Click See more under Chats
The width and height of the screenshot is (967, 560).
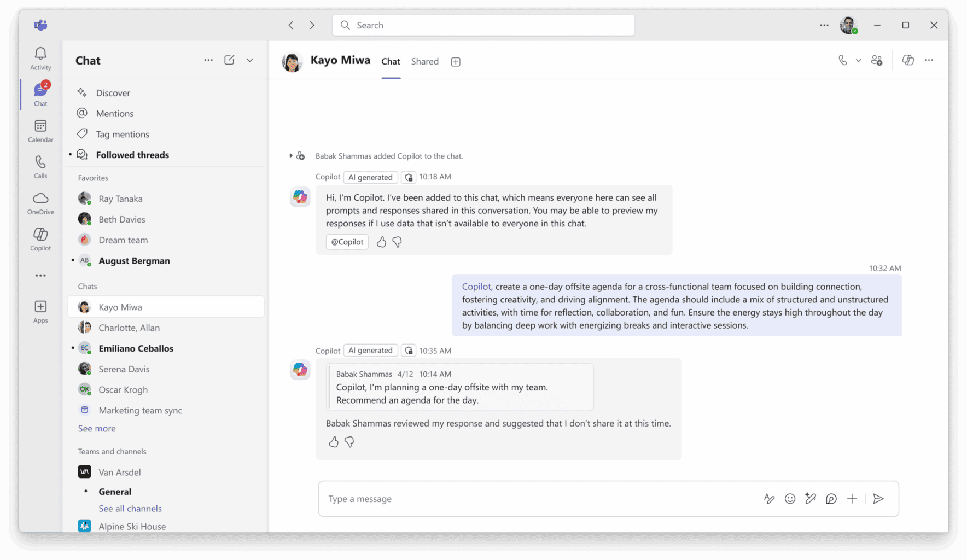point(97,429)
